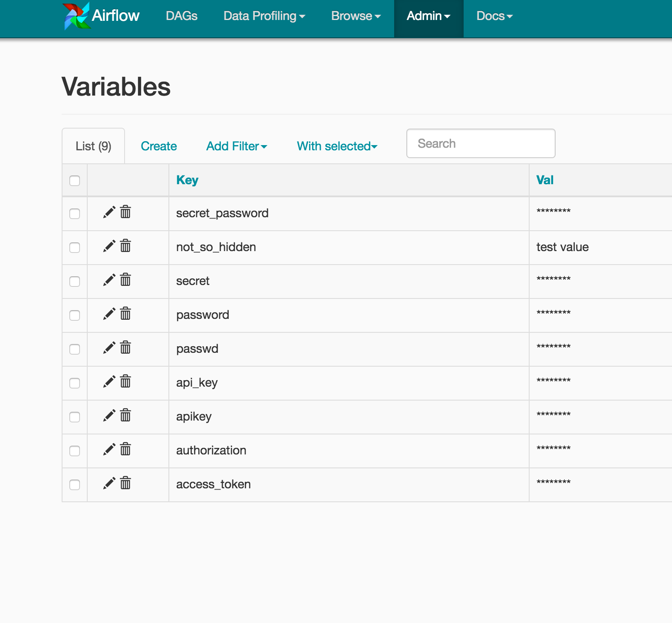Switch to the List (9) tab
This screenshot has width=672, height=623.
(x=93, y=146)
